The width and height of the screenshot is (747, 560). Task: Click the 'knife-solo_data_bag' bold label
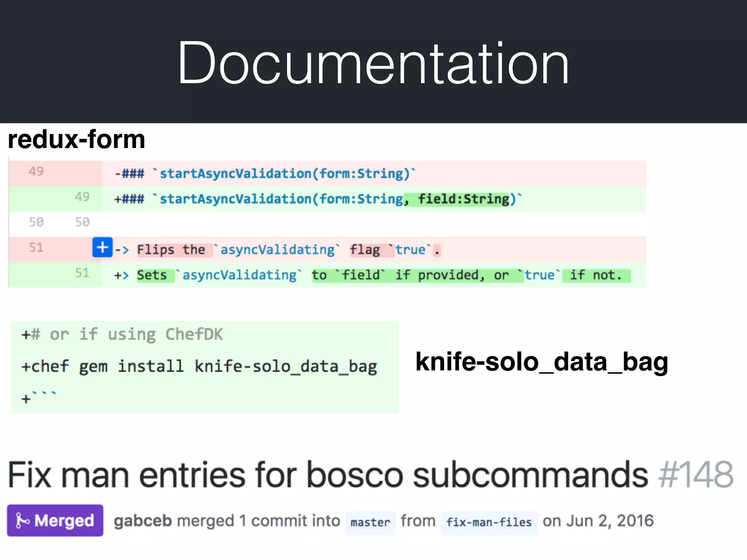click(542, 362)
